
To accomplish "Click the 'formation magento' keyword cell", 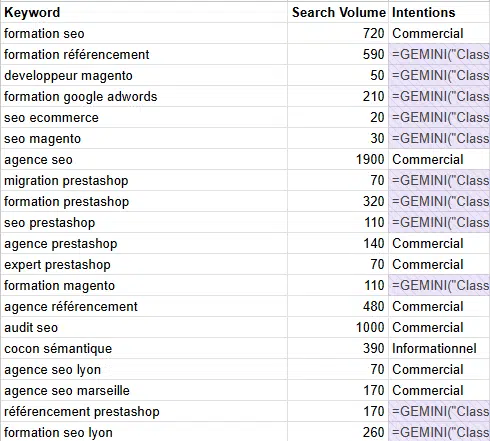I will (144, 285).
